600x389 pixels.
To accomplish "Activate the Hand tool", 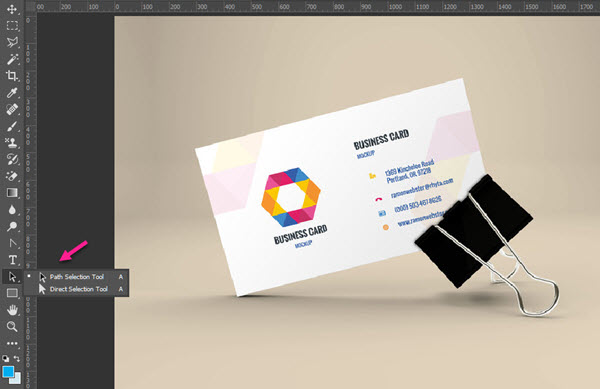I will (x=12, y=310).
